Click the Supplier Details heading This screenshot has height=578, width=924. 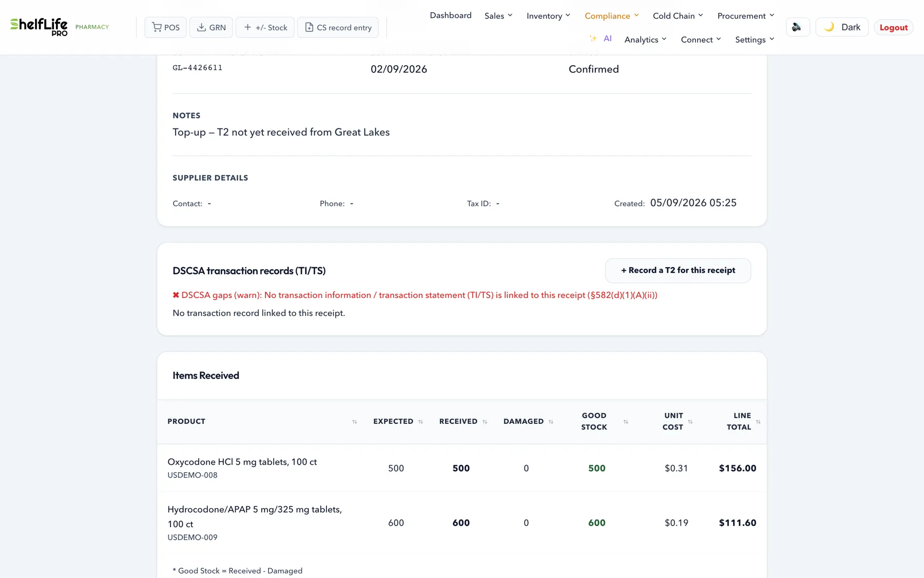(x=210, y=178)
